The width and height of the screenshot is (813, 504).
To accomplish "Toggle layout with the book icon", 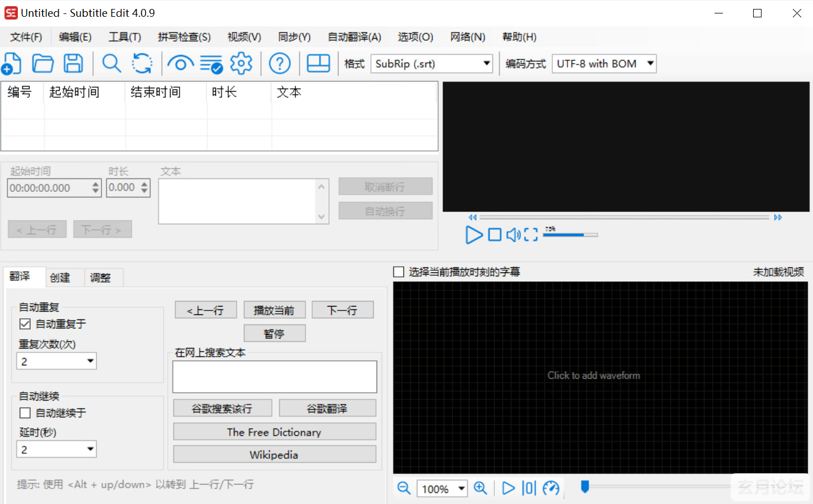I will coord(318,63).
